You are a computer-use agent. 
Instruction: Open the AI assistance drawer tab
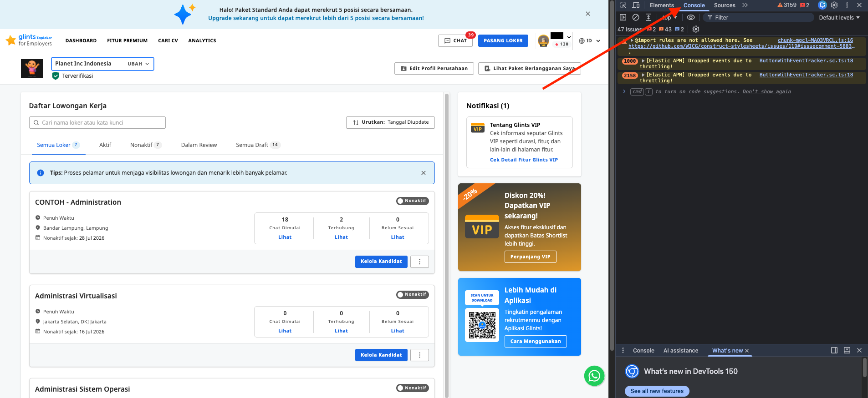pyautogui.click(x=681, y=351)
